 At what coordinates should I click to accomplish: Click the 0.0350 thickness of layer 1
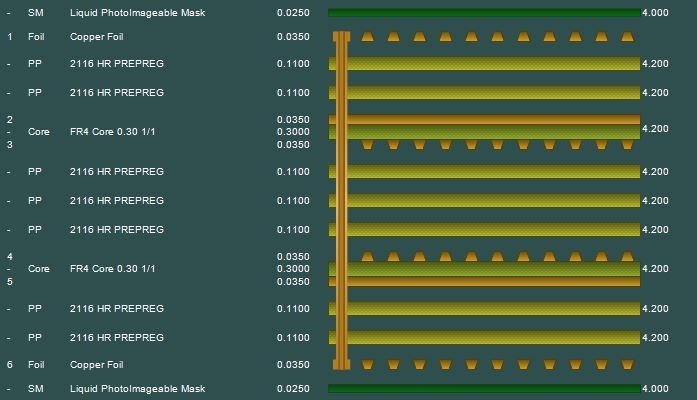click(293, 37)
